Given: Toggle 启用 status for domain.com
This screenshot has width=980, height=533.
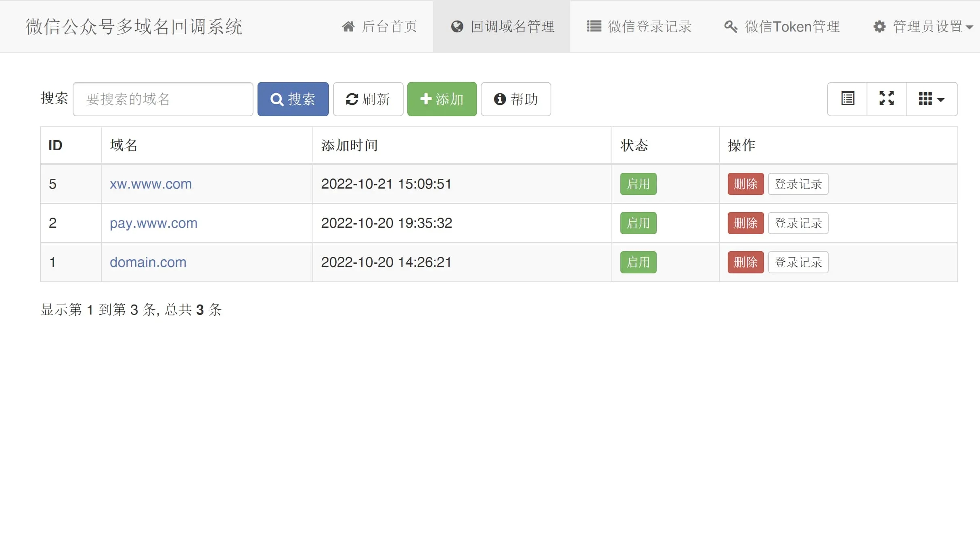Looking at the screenshot, I should point(638,262).
